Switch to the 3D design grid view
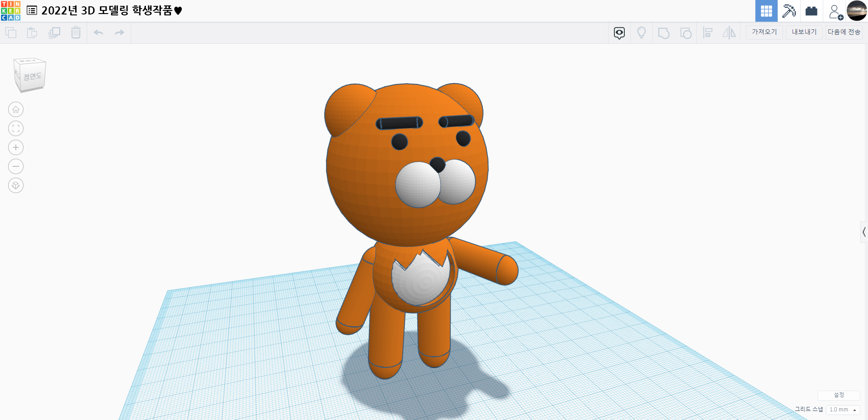868x420 pixels. (766, 11)
